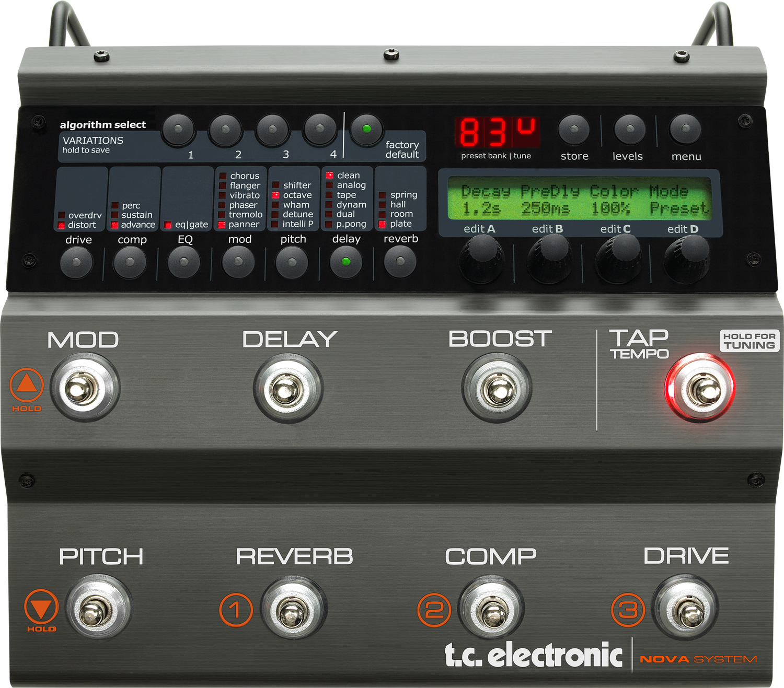The width and height of the screenshot is (784, 688).
Task: Select Variation 2 button
Action: 225,129
